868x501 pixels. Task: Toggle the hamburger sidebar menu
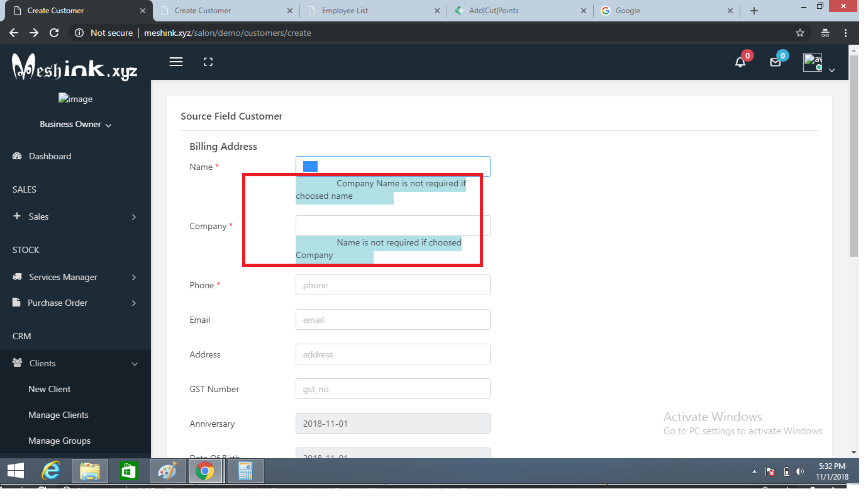pyautogui.click(x=176, y=62)
